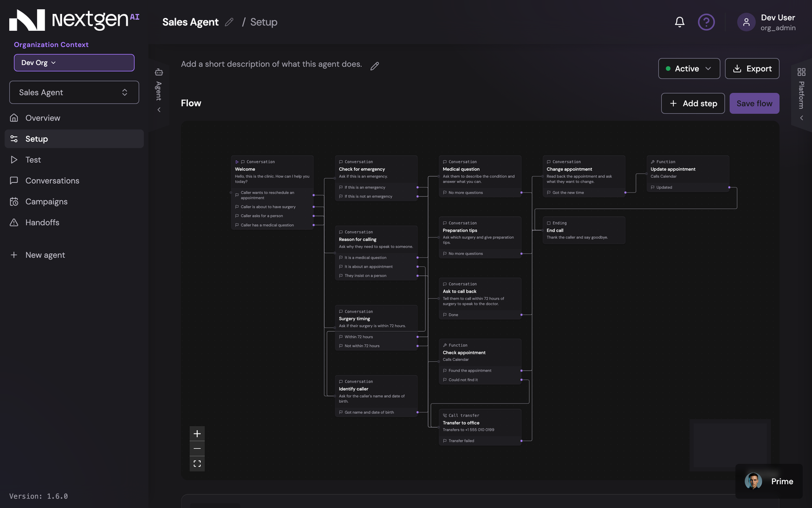
Task: Open the help question mark icon
Action: (x=706, y=22)
